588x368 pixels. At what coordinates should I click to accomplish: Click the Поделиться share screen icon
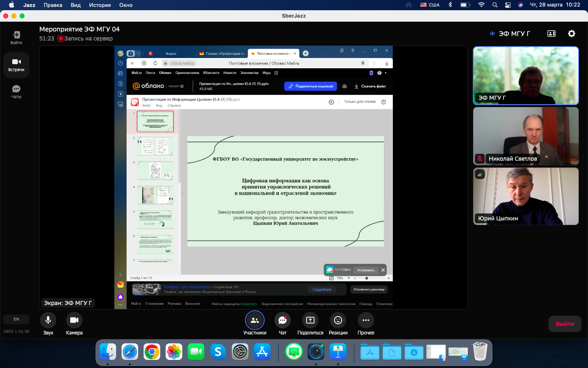tap(310, 320)
